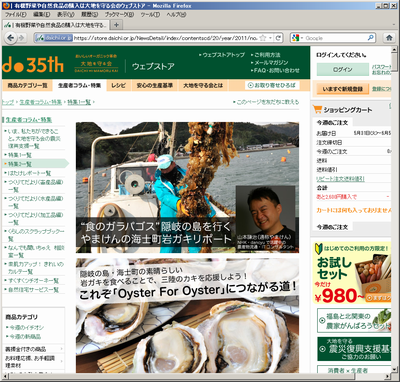Bookmark this page with the star icon
The height and width of the screenshot is (382, 400).
pos(263,38)
